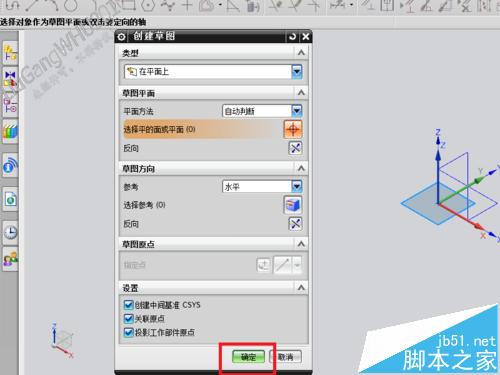Collapse the 草图方向 section
Screen dimensions: 500x375
(x=301, y=168)
